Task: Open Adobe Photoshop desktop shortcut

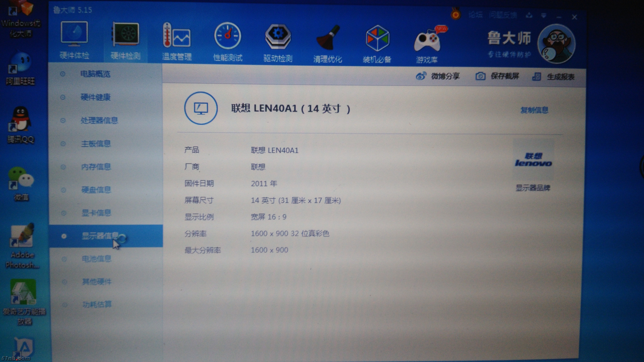Action: click(x=22, y=246)
